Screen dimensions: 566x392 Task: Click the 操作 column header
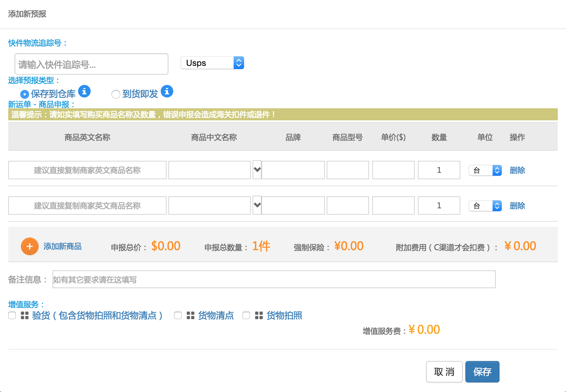point(517,137)
